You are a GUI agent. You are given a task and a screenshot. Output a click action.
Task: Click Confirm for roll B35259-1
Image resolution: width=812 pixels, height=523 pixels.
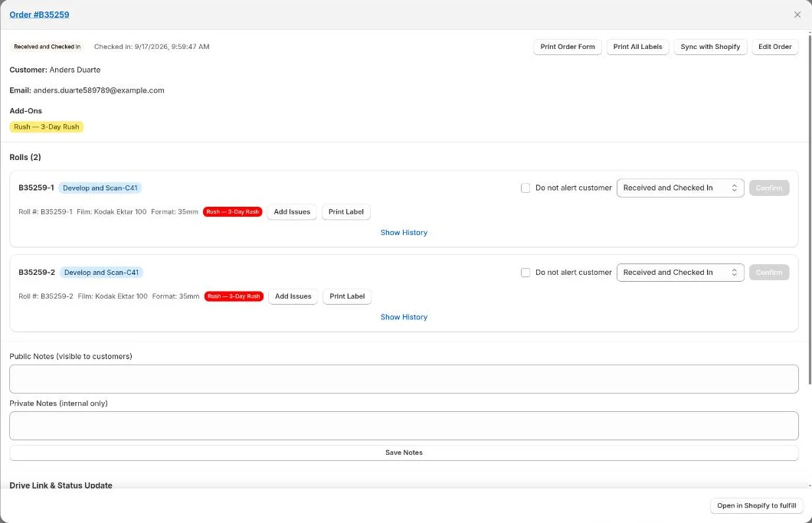[769, 188]
